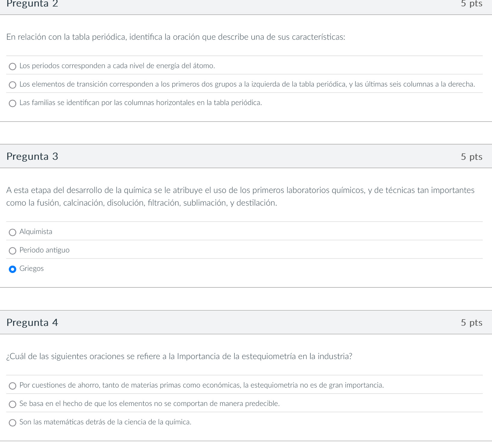Viewport: 492px width, 448px height.
Task: Choose 'Son las matemáticas detrás' radio button
Action: (12, 422)
